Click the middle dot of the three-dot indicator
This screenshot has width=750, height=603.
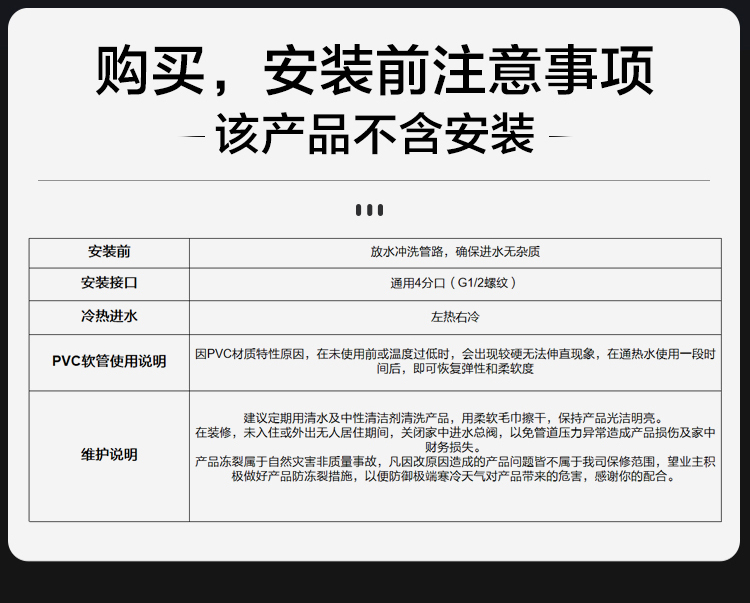click(370, 210)
